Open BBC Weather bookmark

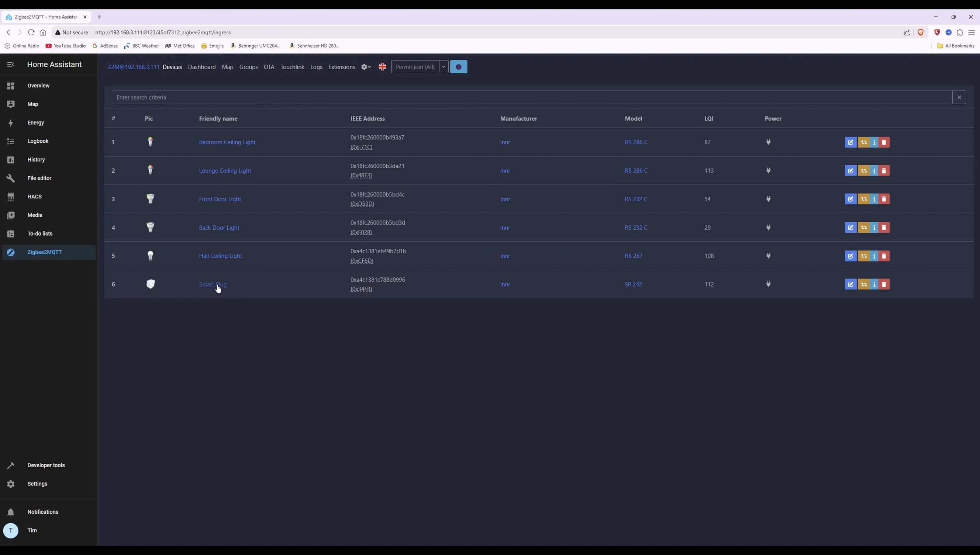141,46
